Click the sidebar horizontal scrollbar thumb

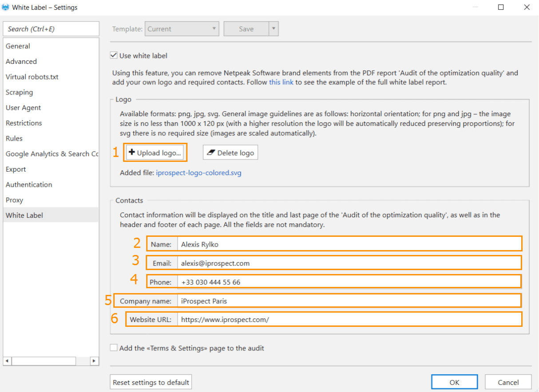(44, 361)
